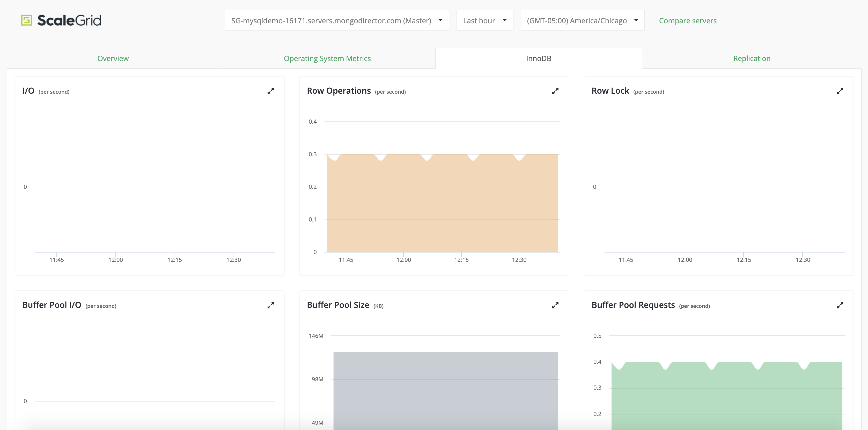
Task: Switch to the Replication tab
Action: tap(752, 58)
